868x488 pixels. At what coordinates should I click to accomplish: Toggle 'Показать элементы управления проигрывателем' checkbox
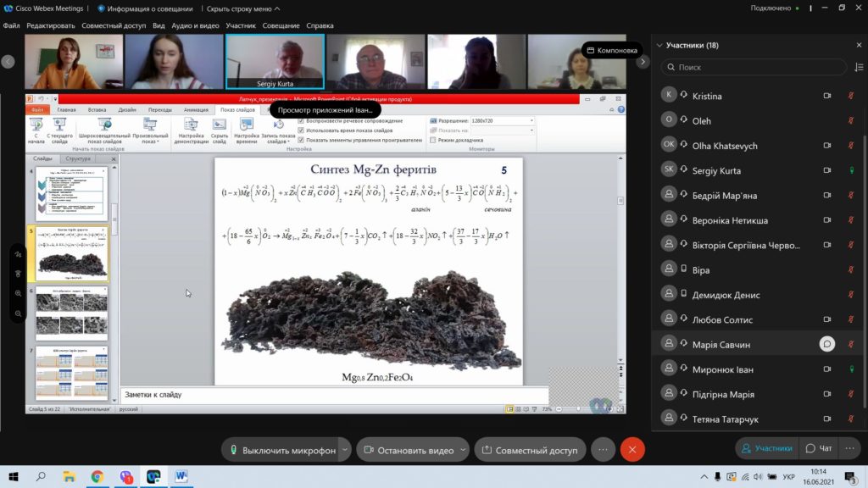click(x=301, y=140)
